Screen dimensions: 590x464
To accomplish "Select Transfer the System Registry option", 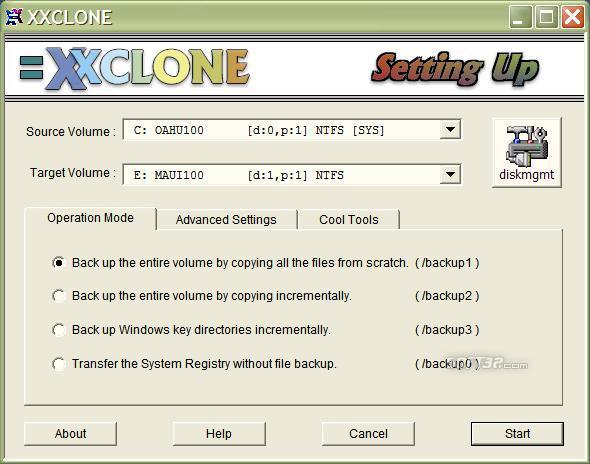I will 59,364.
